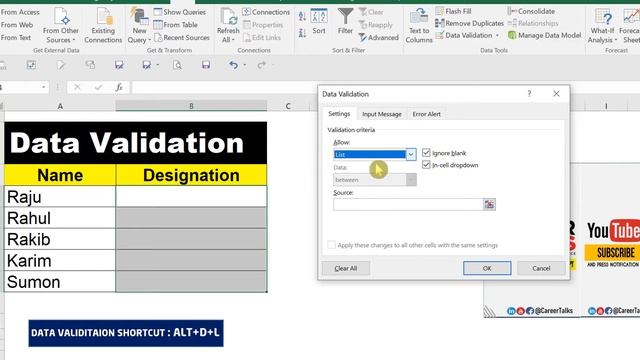Image resolution: width=640 pixels, height=360 pixels.
Task: Open Refresh All dropdown
Action: pos(228,25)
